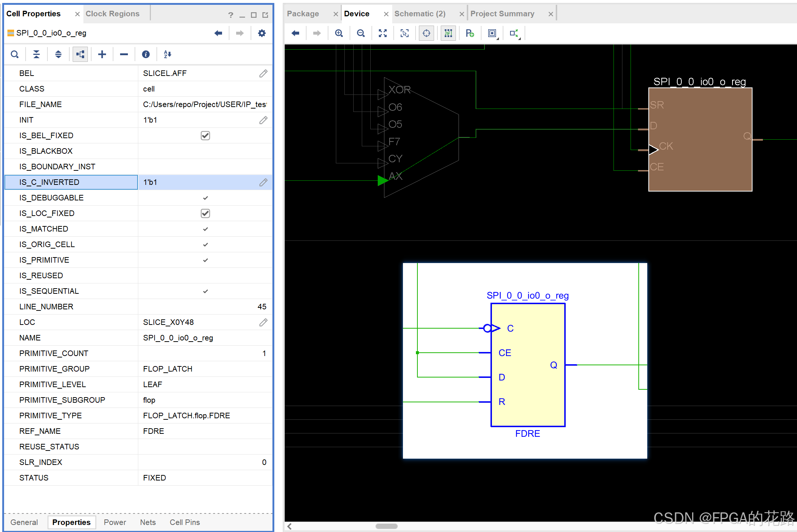Click the sort alphabetically icon in properties toolbar
This screenshot has width=797, height=532.
pyautogui.click(x=168, y=54)
